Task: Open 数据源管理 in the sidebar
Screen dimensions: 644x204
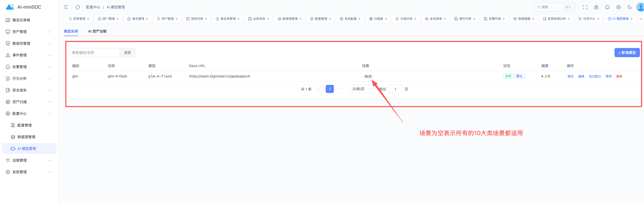Action: (29, 137)
